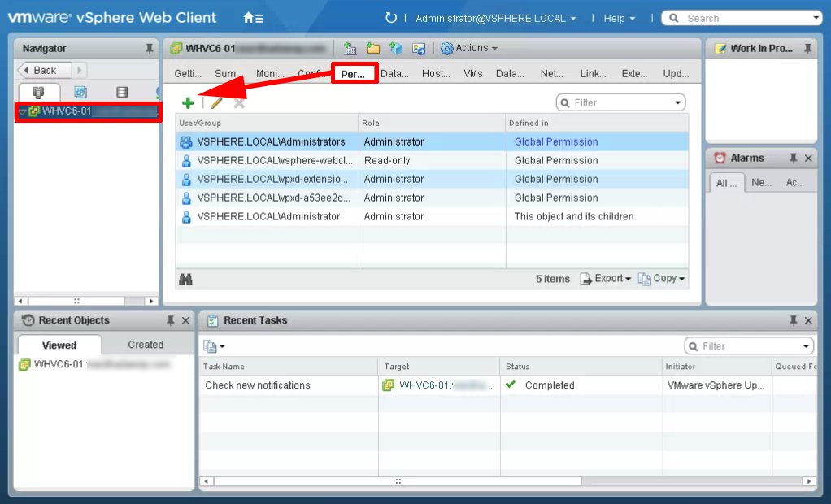Open the Upd... tab
This screenshot has width=831, height=504.
[x=677, y=74]
